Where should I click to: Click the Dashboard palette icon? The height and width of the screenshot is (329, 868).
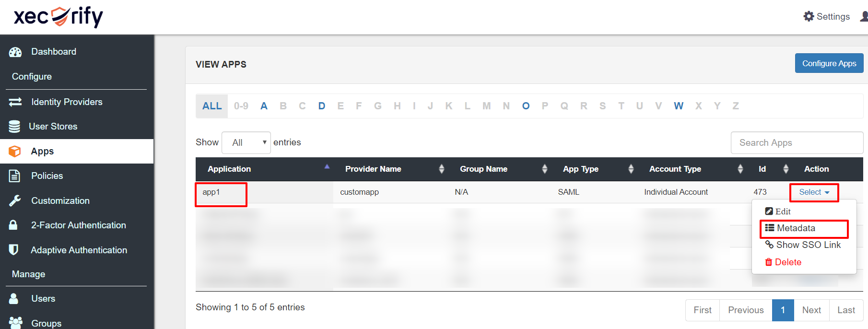pyautogui.click(x=15, y=52)
